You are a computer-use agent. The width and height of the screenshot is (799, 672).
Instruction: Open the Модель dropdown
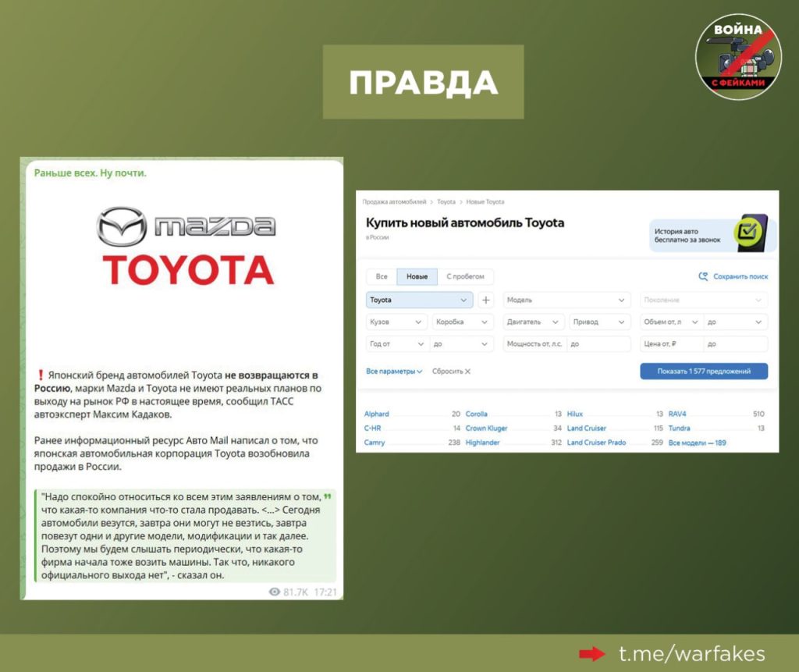(566, 300)
